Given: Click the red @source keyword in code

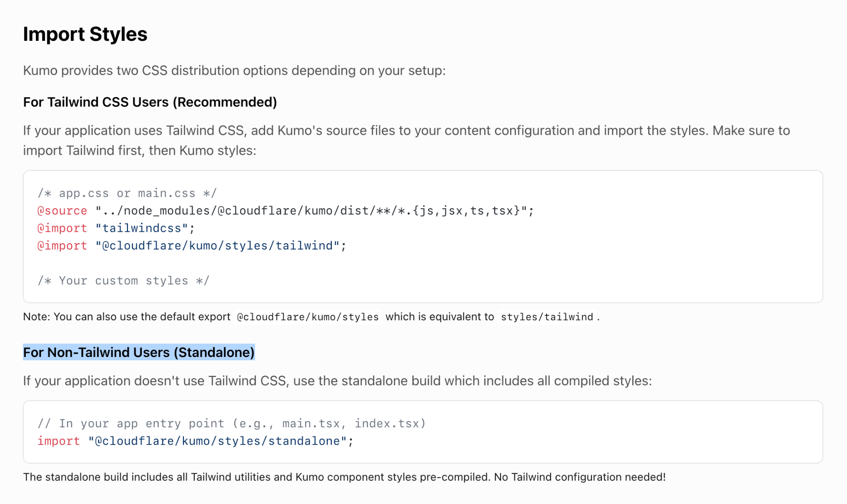Looking at the screenshot, I should tap(62, 211).
